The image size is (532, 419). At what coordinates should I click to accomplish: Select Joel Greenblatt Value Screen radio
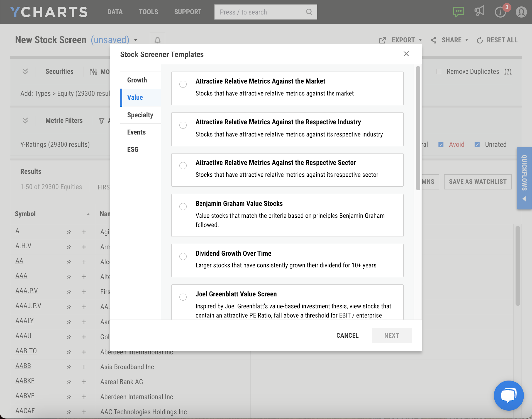click(183, 297)
